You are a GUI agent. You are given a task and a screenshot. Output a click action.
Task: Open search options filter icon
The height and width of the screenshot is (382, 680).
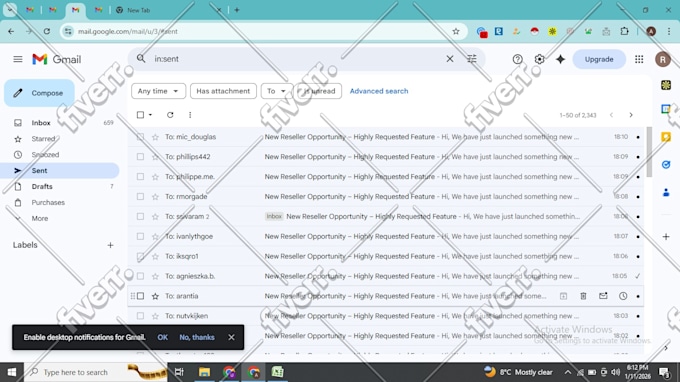click(x=472, y=59)
